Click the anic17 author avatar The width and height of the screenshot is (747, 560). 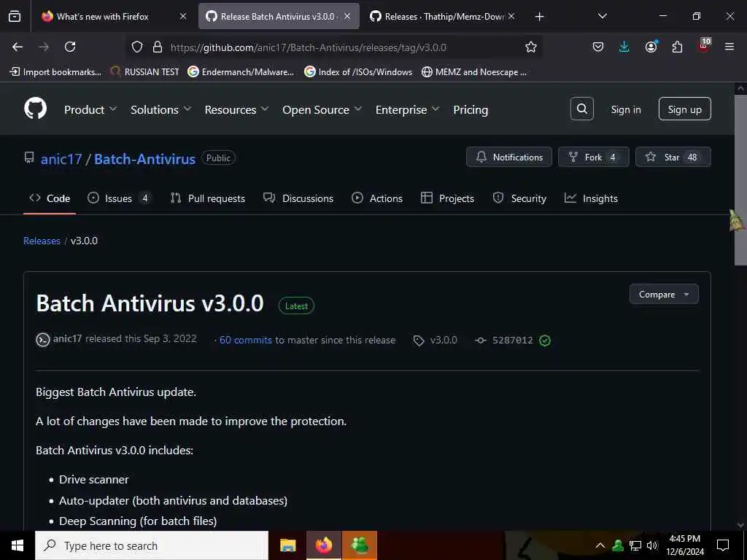coord(42,340)
